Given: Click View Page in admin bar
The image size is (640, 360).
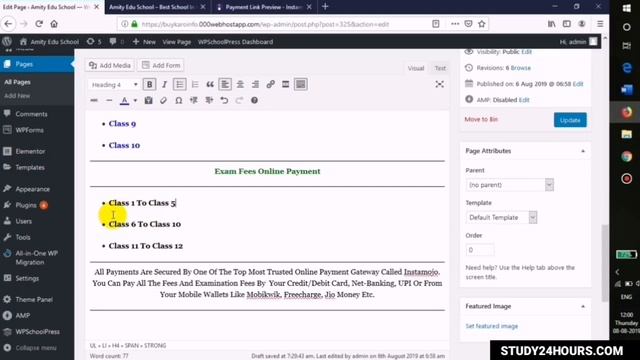Looking at the screenshot, I should coord(176,42).
